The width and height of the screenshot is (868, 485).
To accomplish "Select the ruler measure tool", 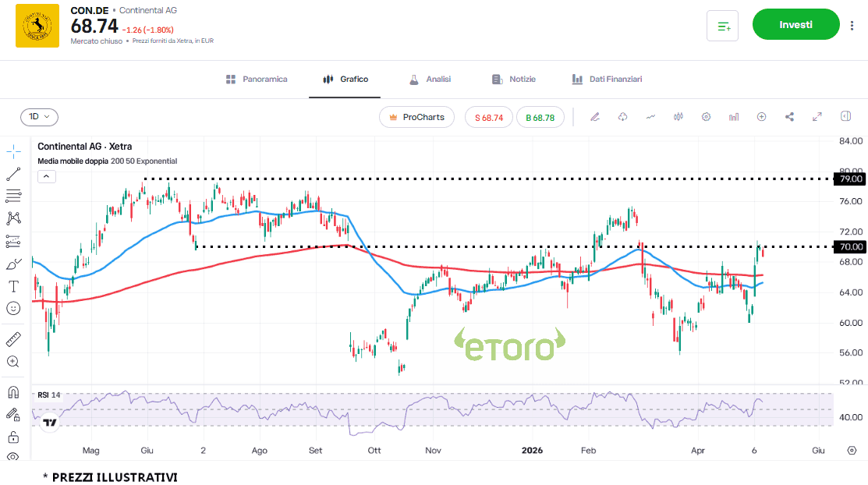I will click(x=14, y=339).
